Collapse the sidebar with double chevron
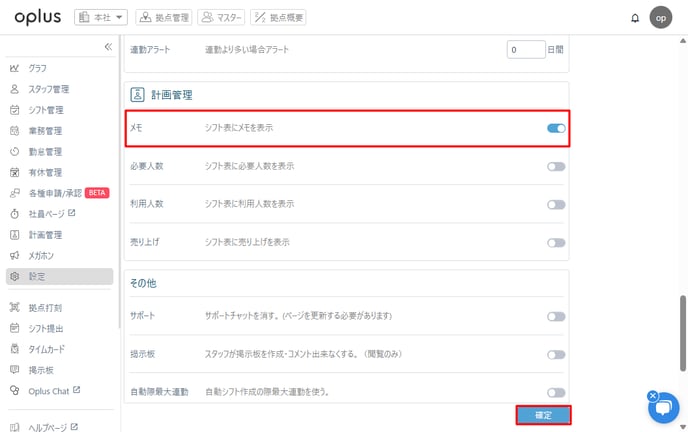The image size is (688, 432). click(108, 47)
